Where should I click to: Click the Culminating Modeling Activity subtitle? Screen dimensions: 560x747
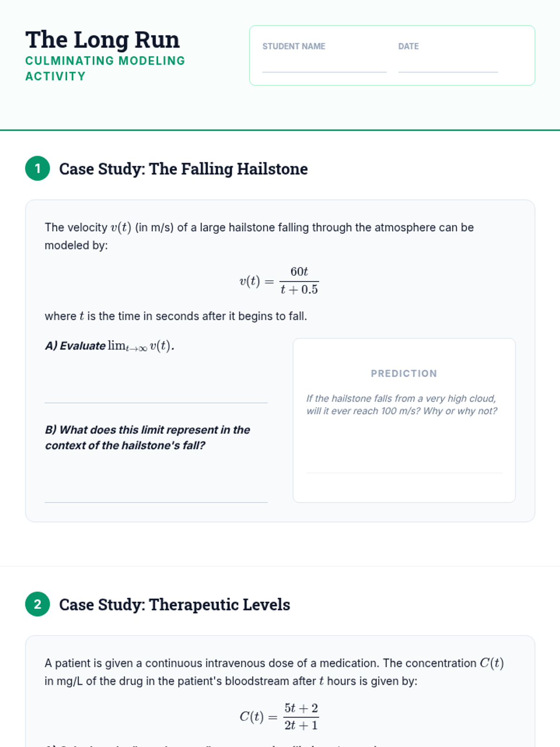pos(105,68)
